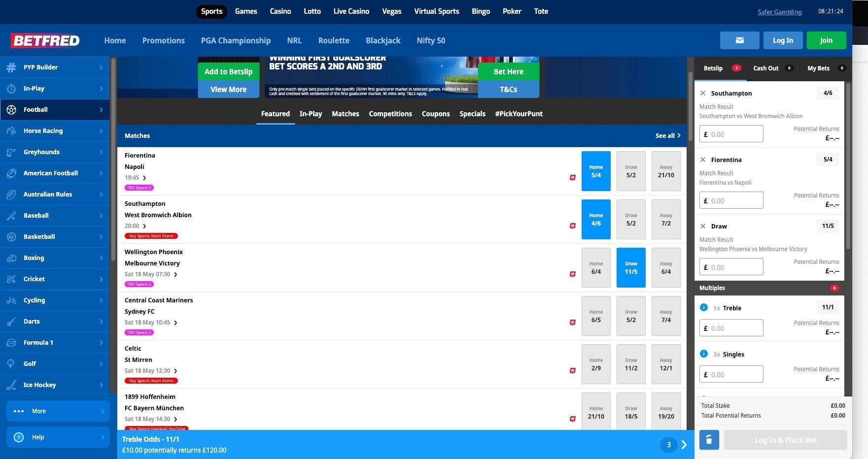The height and width of the screenshot is (459, 868).
Task: Click the info icon beside Treble
Action: pyautogui.click(x=704, y=307)
